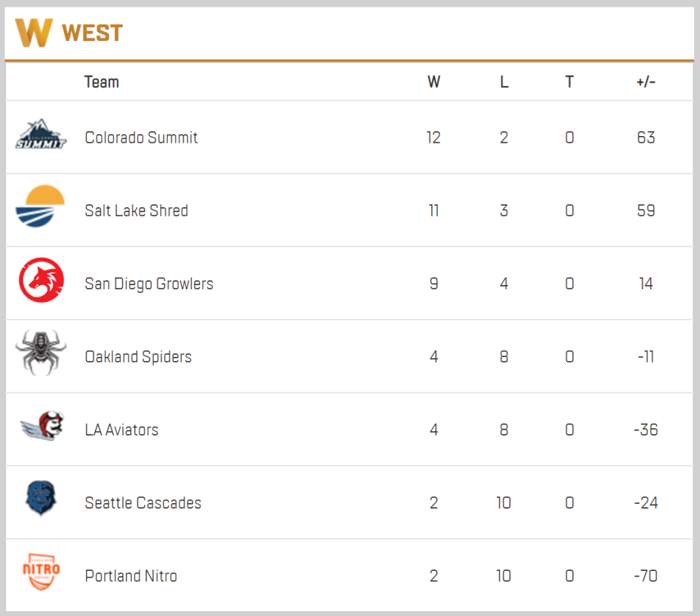This screenshot has width=700, height=616.
Task: Click the Portland Nitro orange shield logo
Action: [x=41, y=572]
